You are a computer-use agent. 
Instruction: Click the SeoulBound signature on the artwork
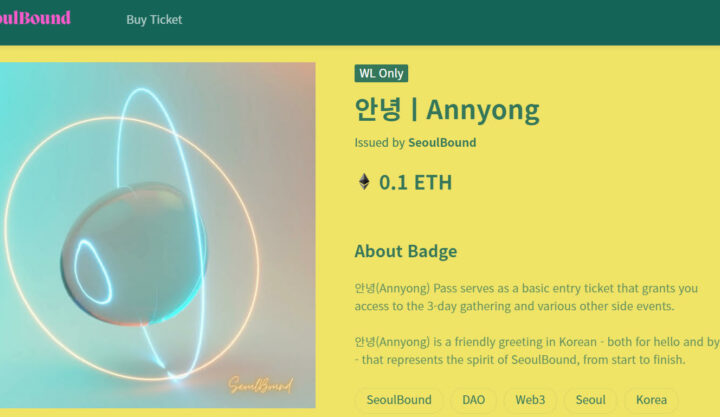(260, 385)
